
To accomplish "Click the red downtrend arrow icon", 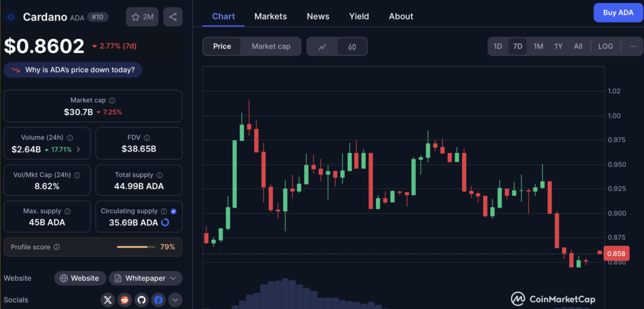I will 16,70.
